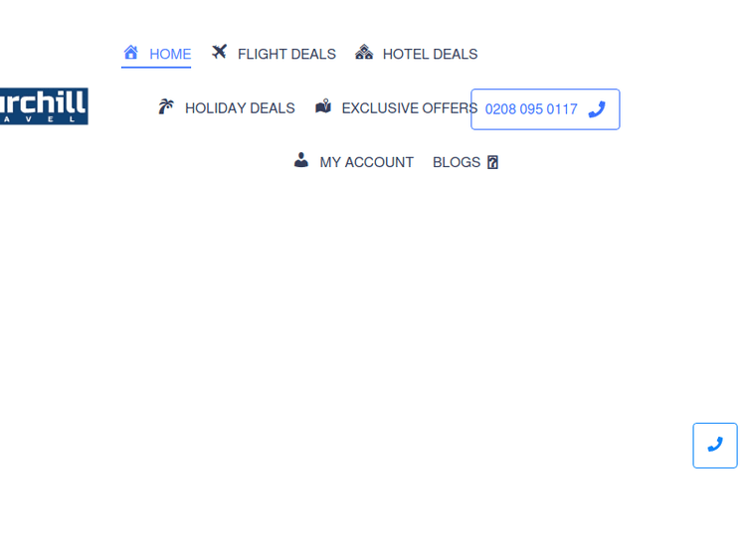
Task: Click the Churchill Travel logo
Action: pos(44,106)
